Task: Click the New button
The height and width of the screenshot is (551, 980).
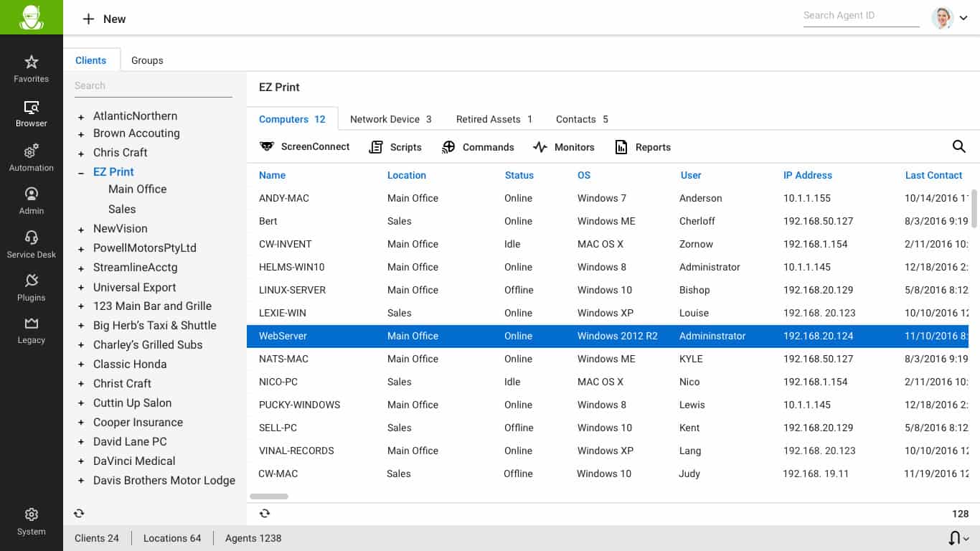Action: click(x=104, y=19)
